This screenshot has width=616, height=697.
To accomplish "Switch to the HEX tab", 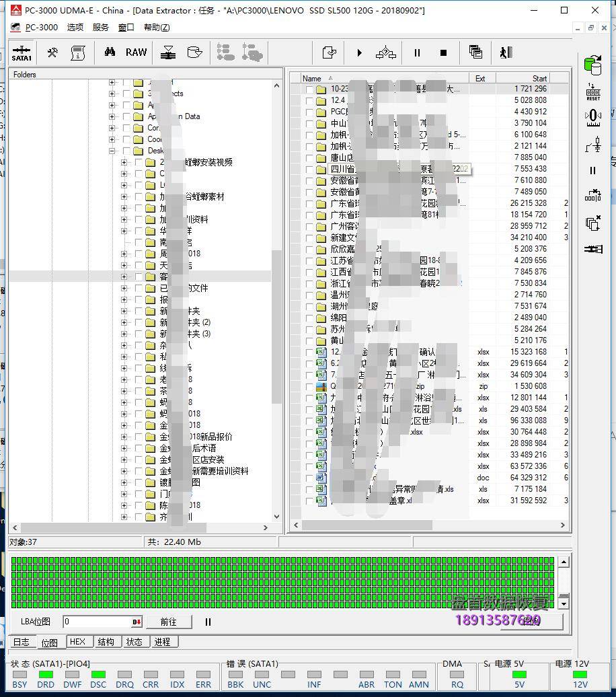I will pos(77,642).
